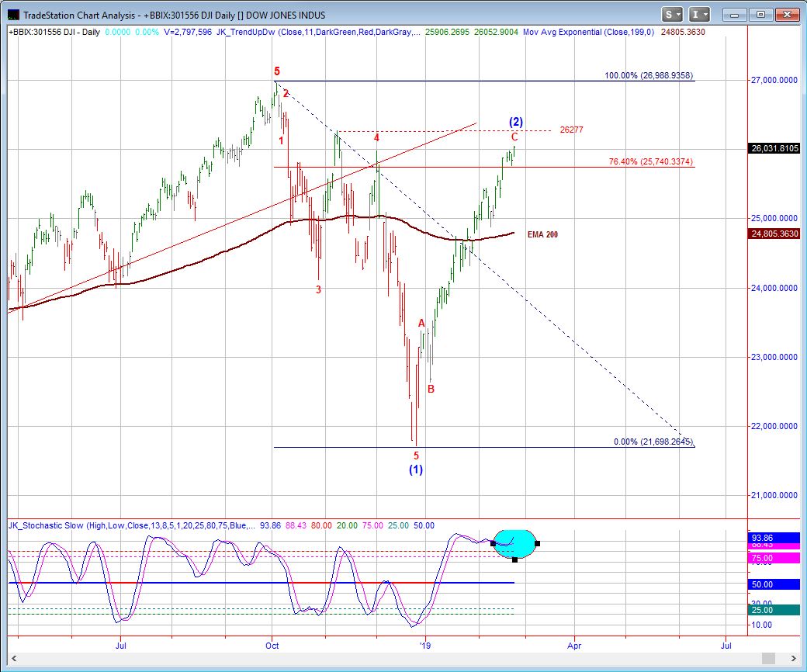This screenshot has height=672, width=807.
Task: Click the scroll right arrow below chart
Action: [794, 658]
